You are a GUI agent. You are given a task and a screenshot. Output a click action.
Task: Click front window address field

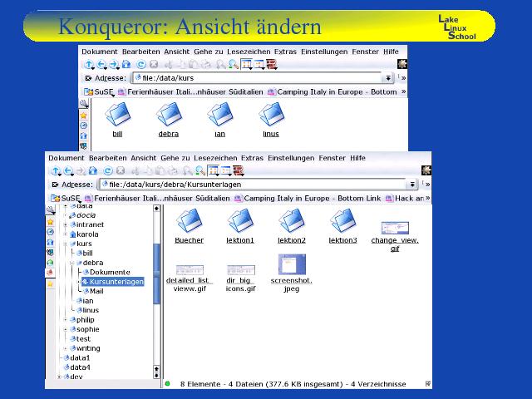253,185
